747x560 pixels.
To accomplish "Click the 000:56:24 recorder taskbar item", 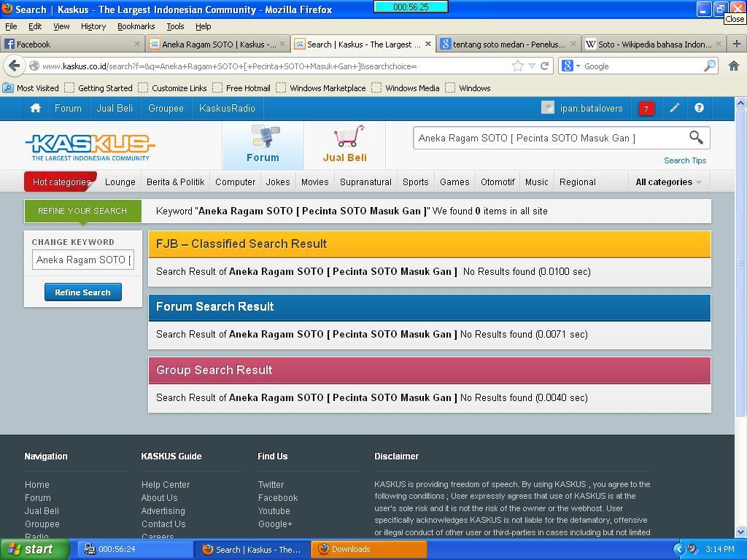I will [x=135, y=549].
